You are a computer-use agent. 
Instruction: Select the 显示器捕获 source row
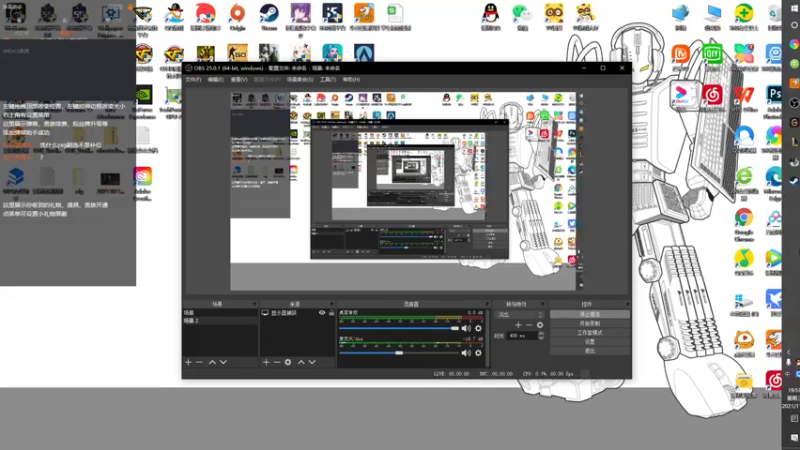[297, 313]
